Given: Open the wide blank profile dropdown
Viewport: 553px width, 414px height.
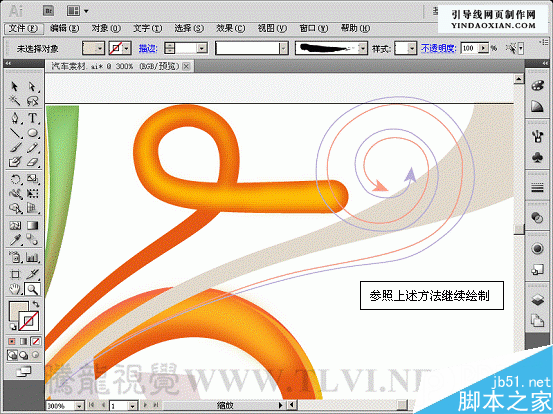Looking at the screenshot, I should (x=284, y=48).
